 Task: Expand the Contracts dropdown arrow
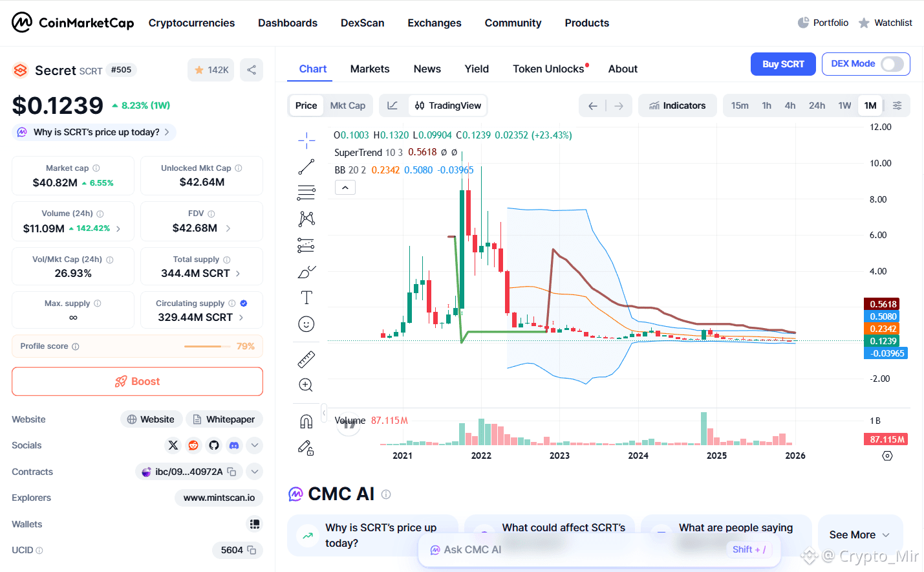coord(255,472)
